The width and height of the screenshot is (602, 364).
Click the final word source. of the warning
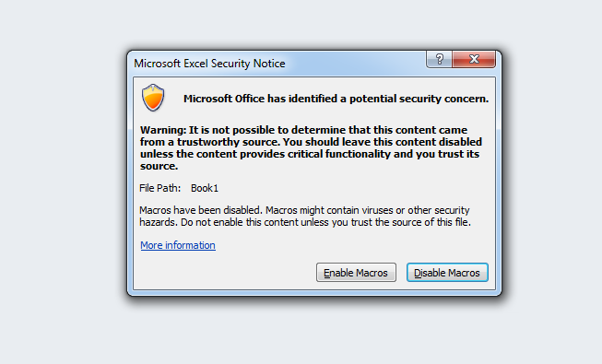coord(159,166)
